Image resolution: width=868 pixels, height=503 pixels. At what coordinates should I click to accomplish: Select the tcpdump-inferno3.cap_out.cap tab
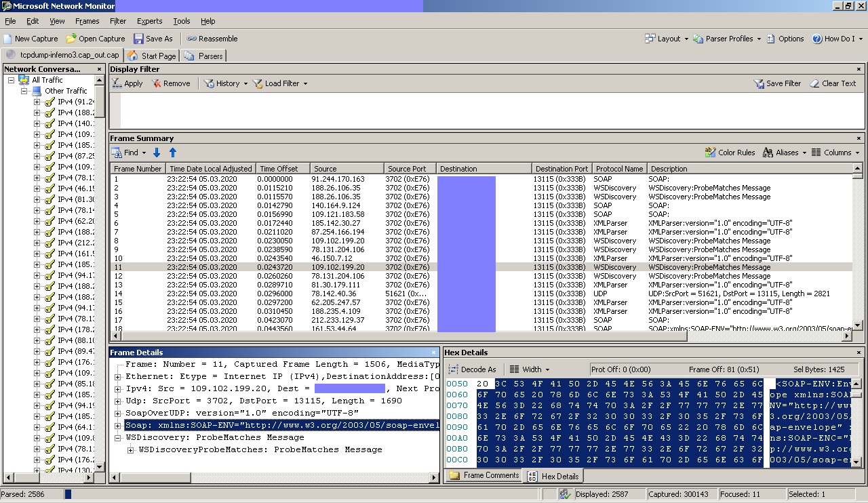pos(62,55)
